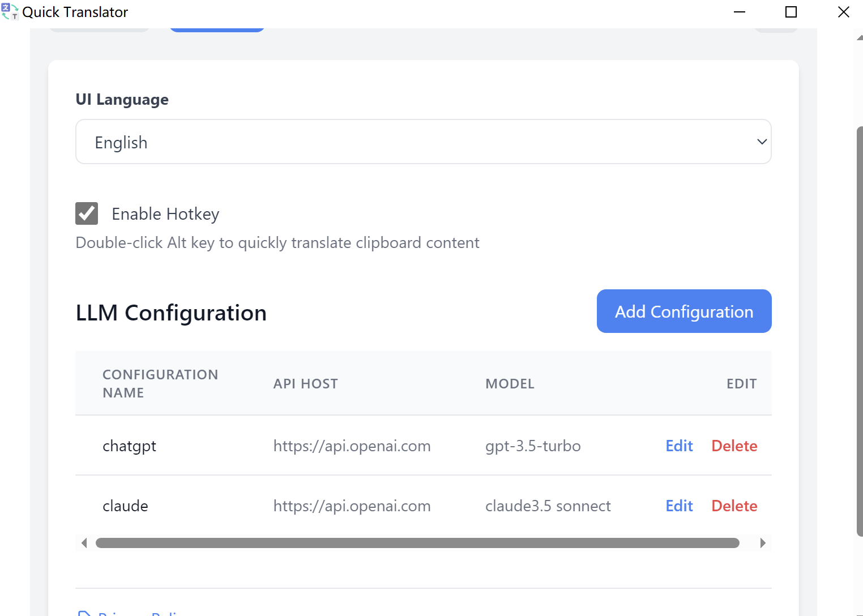This screenshot has width=863, height=616.
Task: Edit the claude configuration
Action: (679, 506)
